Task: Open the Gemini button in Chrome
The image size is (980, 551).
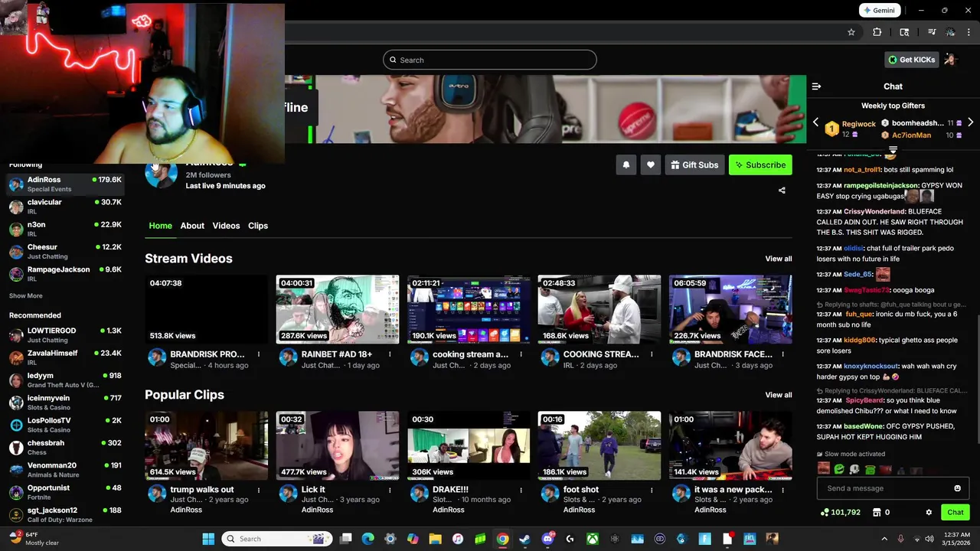Action: tap(878, 11)
